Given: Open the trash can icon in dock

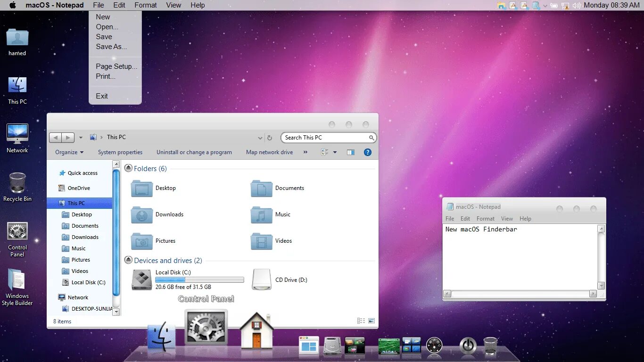Looking at the screenshot, I should pyautogui.click(x=490, y=346).
